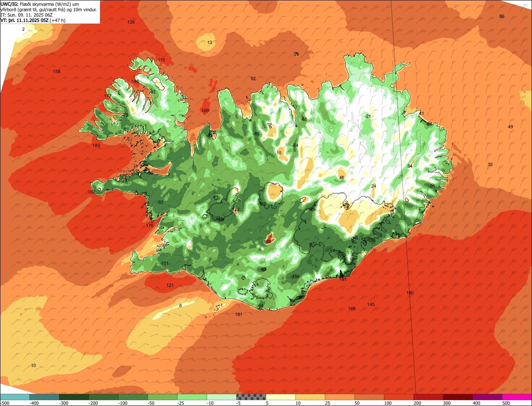The height and width of the screenshot is (406, 532).
Task: Select legend swatch between -500 and -400
Action: [x=15, y=397]
